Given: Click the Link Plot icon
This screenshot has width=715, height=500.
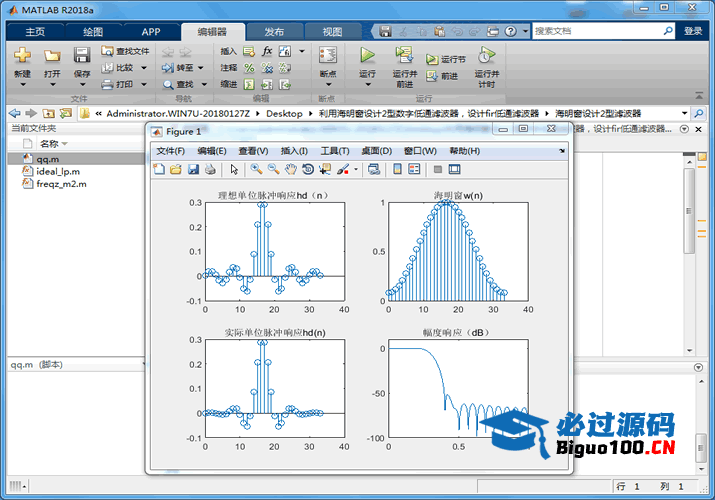Looking at the screenshot, I should coord(374,169).
